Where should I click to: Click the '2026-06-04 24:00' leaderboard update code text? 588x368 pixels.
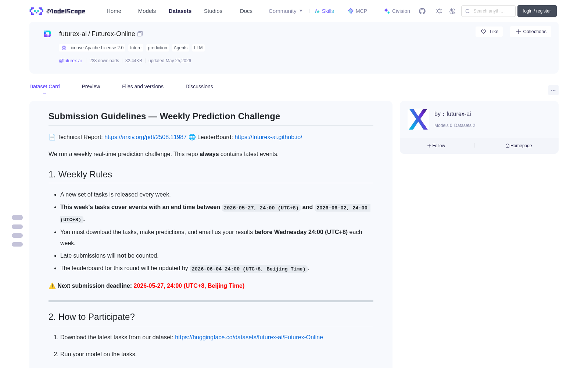tap(248, 269)
